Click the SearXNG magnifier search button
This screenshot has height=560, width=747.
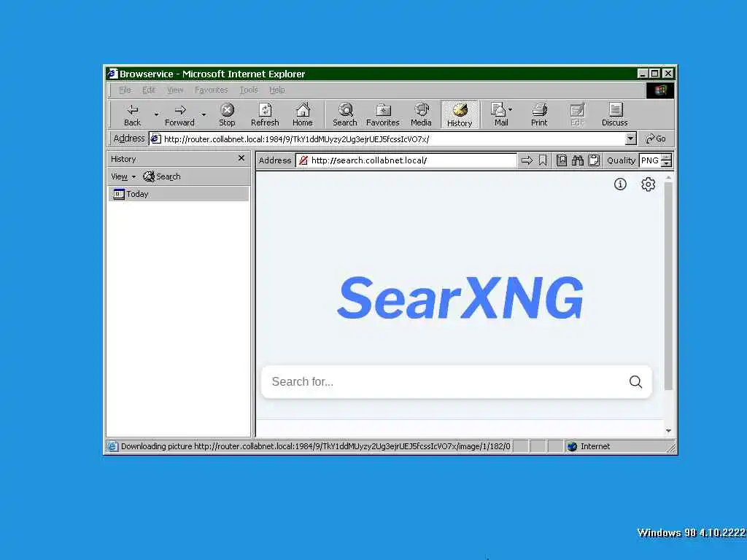pyautogui.click(x=635, y=381)
